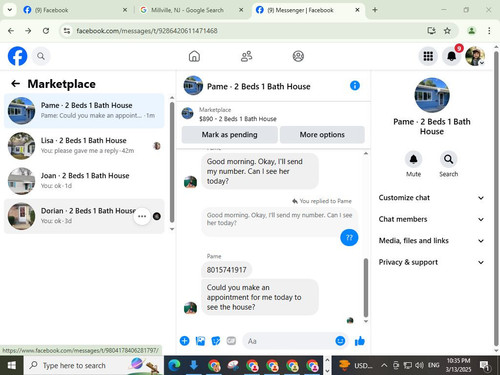Click the conversation list scrollbar
500x375 pixels.
(x=172, y=162)
